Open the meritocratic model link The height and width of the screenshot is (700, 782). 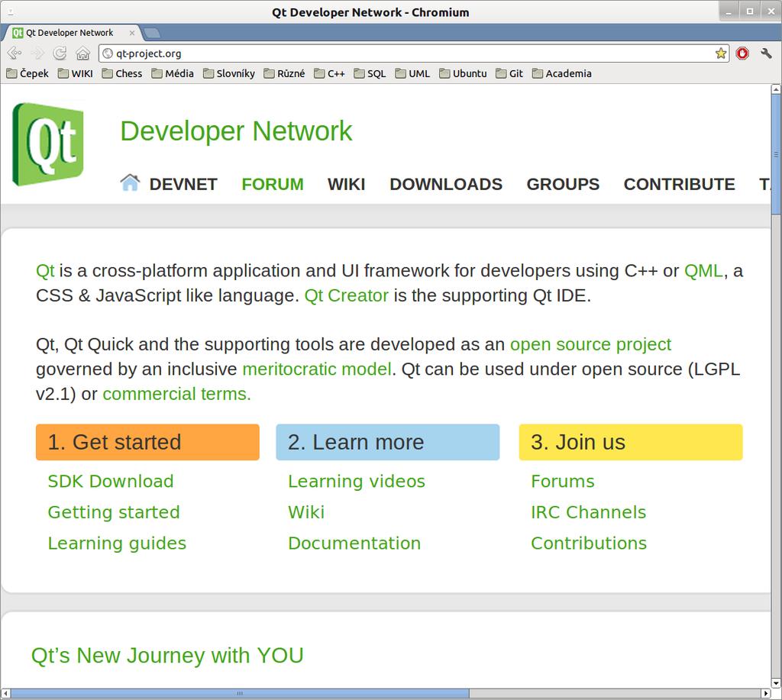click(317, 369)
